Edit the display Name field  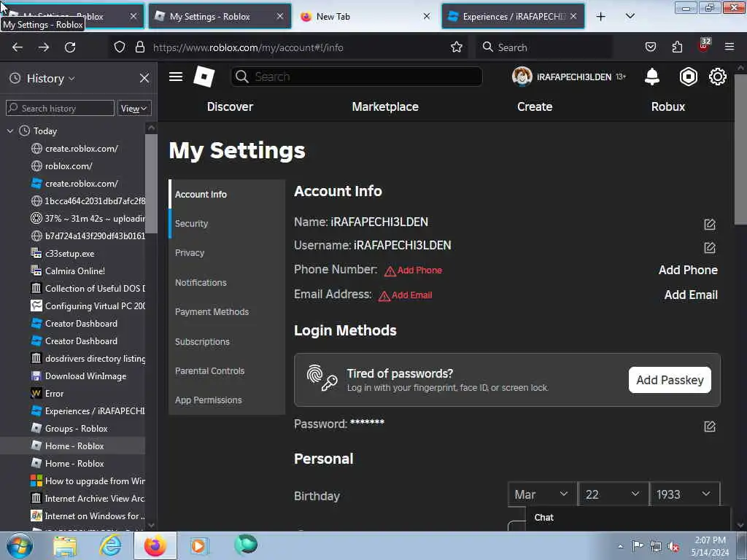[709, 224]
